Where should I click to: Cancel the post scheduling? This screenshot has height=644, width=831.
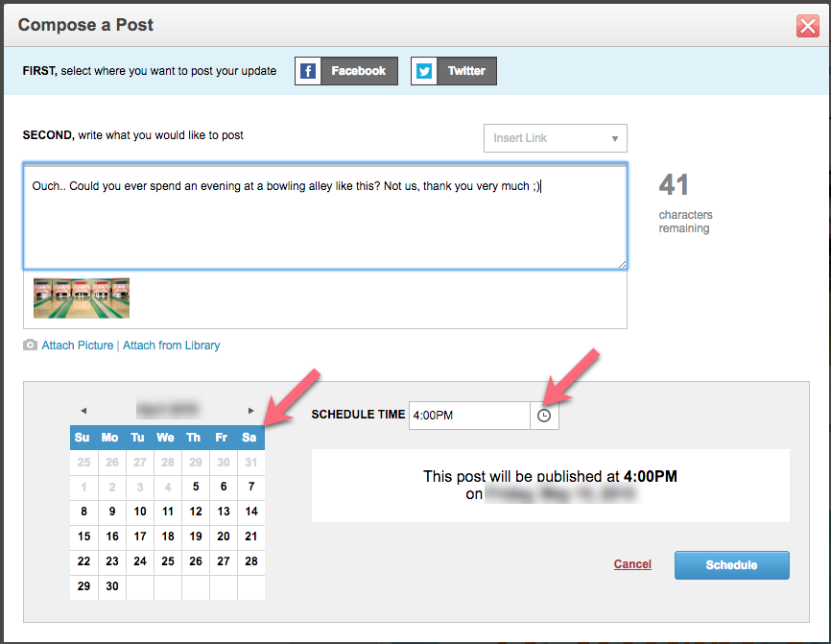tap(632, 564)
